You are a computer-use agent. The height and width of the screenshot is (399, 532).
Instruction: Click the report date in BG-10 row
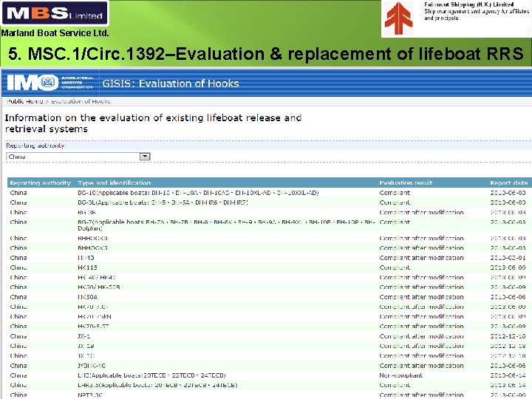pyautogui.click(x=508, y=193)
